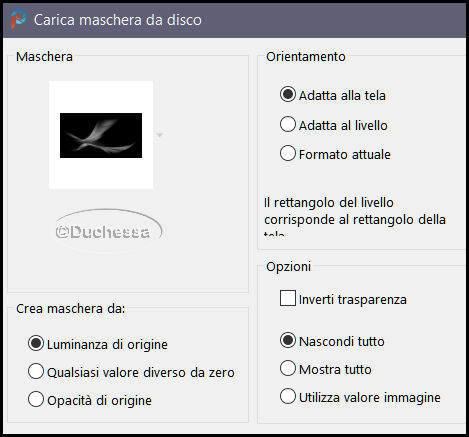
Task: Click the ©Duchessa watermark logo
Action: (x=109, y=230)
